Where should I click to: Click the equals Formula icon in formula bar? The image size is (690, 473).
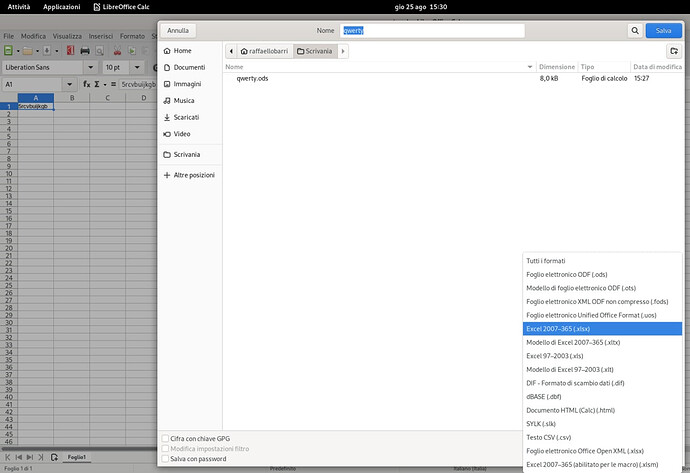coord(113,84)
